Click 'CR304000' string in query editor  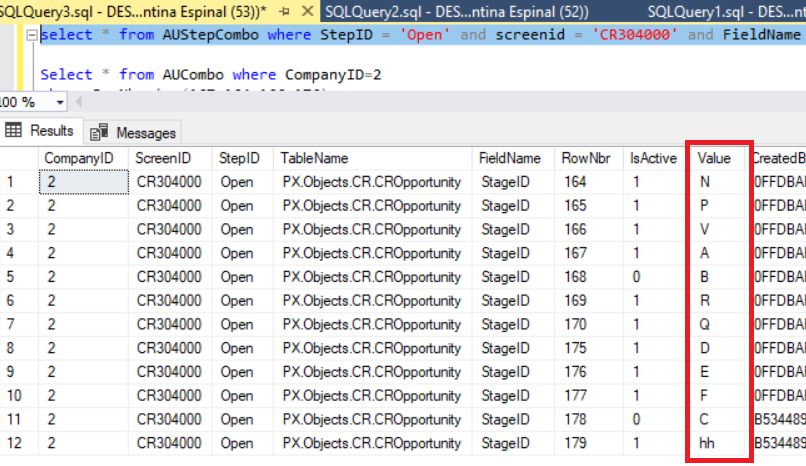(x=635, y=35)
